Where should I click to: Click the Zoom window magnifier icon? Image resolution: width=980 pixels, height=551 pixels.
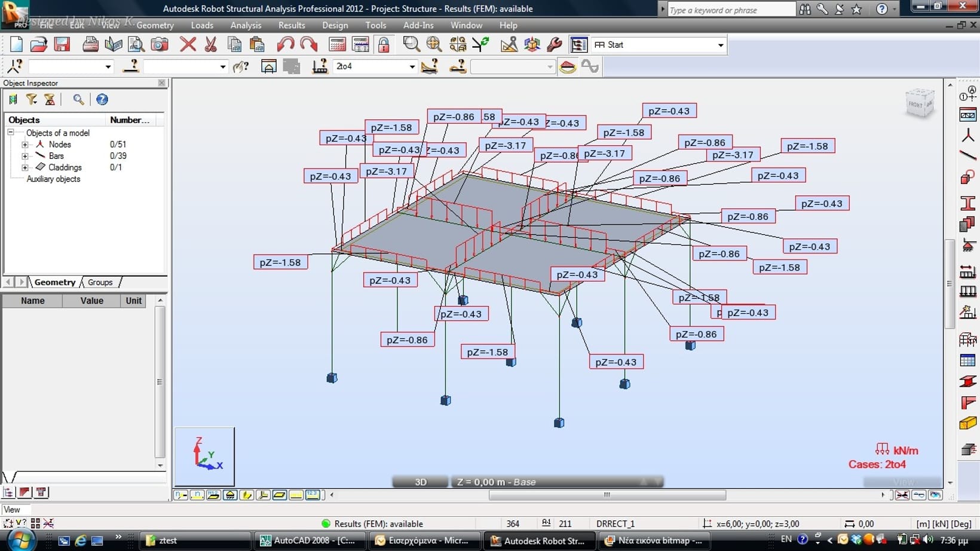click(411, 44)
